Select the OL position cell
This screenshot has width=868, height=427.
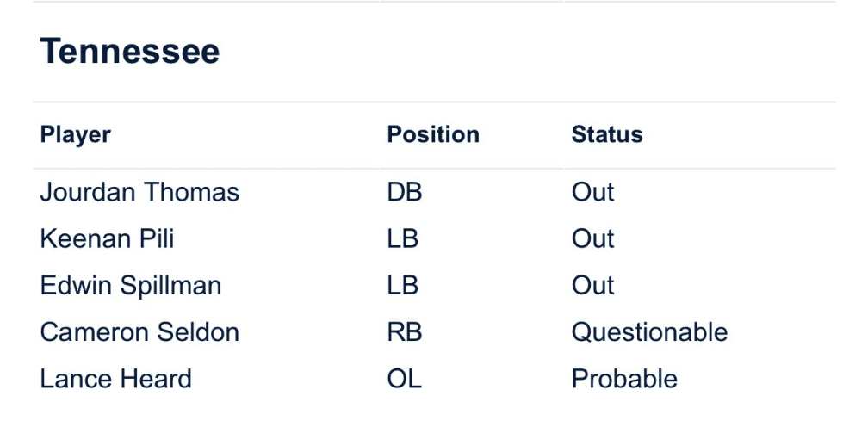pos(404,379)
